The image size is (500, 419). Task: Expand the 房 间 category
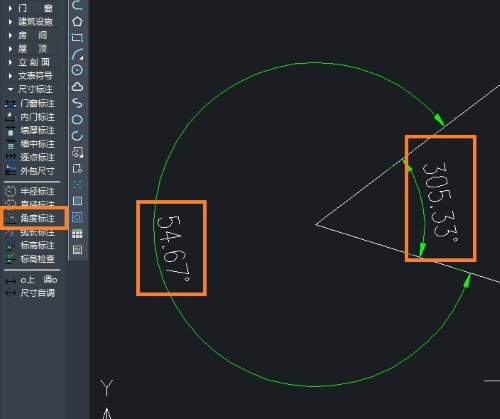pyautogui.click(x=31, y=35)
